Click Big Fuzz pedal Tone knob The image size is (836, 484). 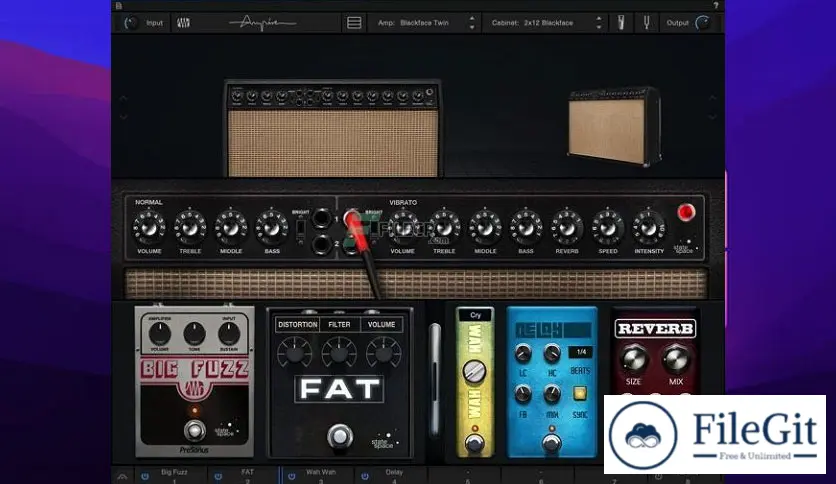pyautogui.click(x=194, y=334)
